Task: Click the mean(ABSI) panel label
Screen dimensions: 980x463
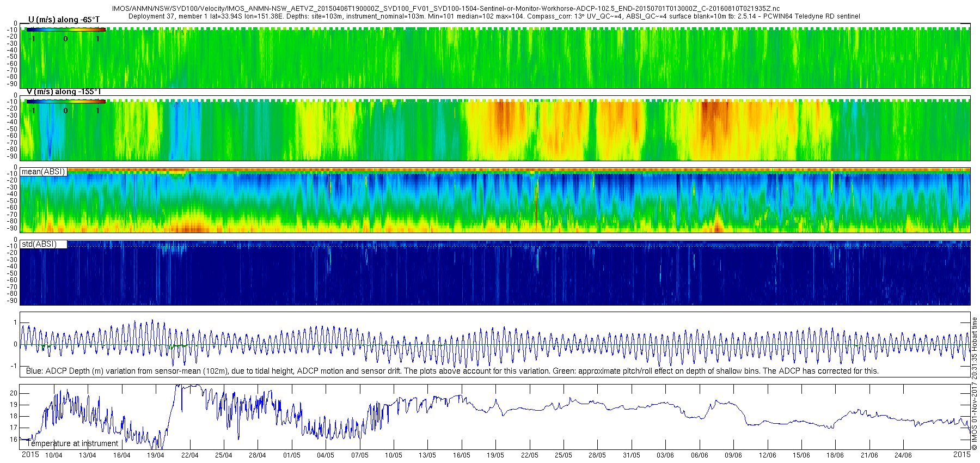Action: click(43, 172)
